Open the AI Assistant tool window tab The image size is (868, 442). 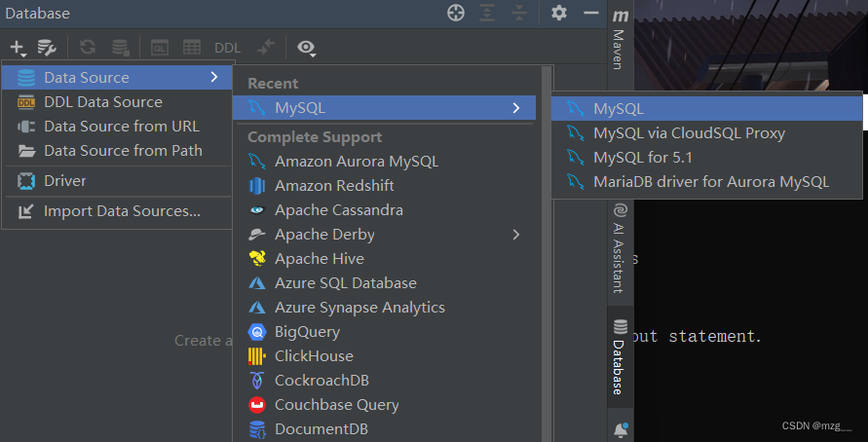[x=621, y=248]
